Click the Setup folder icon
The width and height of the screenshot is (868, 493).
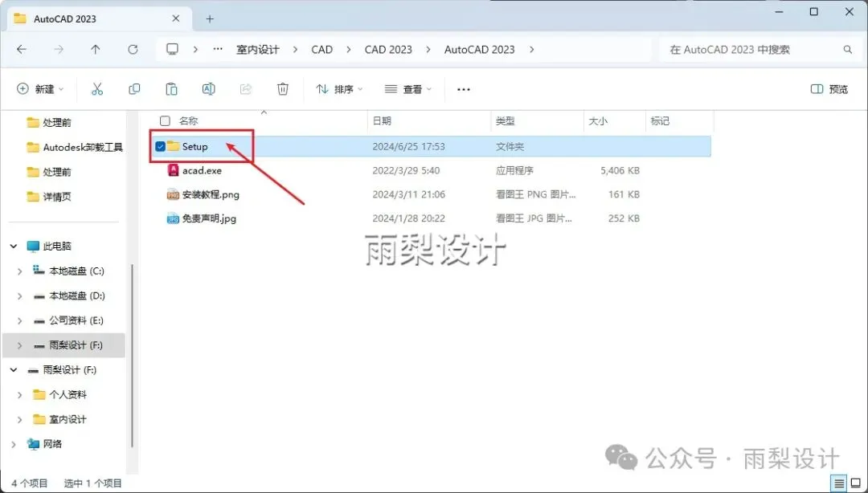(174, 146)
